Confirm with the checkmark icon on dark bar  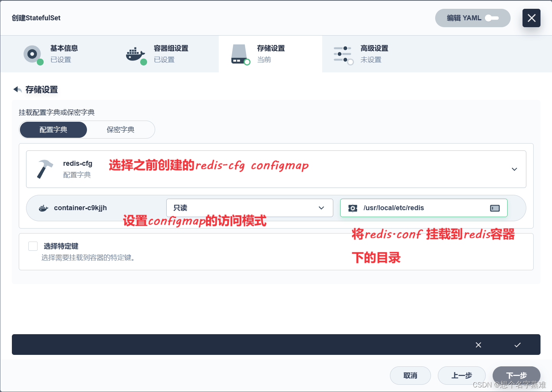pyautogui.click(x=518, y=345)
